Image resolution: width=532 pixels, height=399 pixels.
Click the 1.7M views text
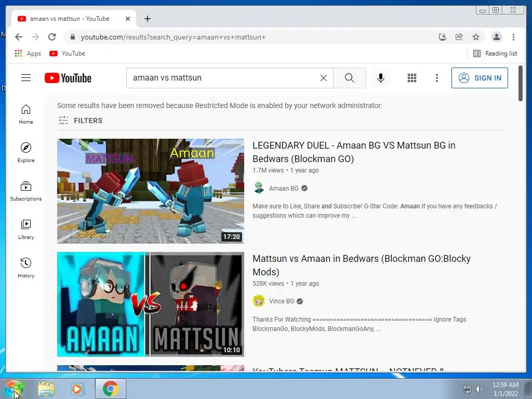(268, 170)
